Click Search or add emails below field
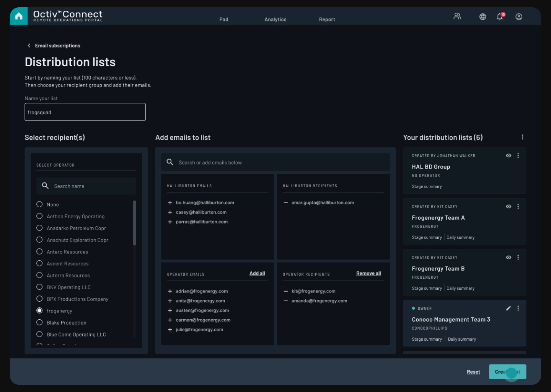This screenshot has height=392, width=551. tap(275, 162)
